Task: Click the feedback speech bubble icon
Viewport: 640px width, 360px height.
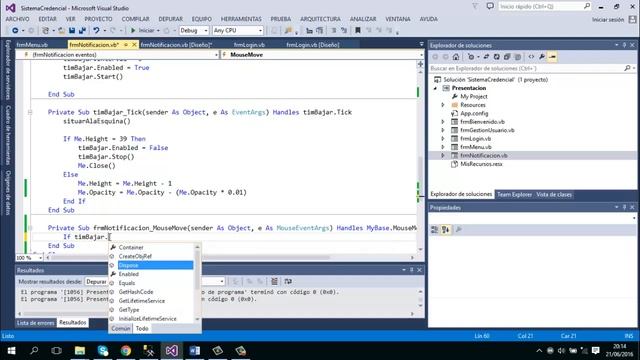Action: point(490,6)
